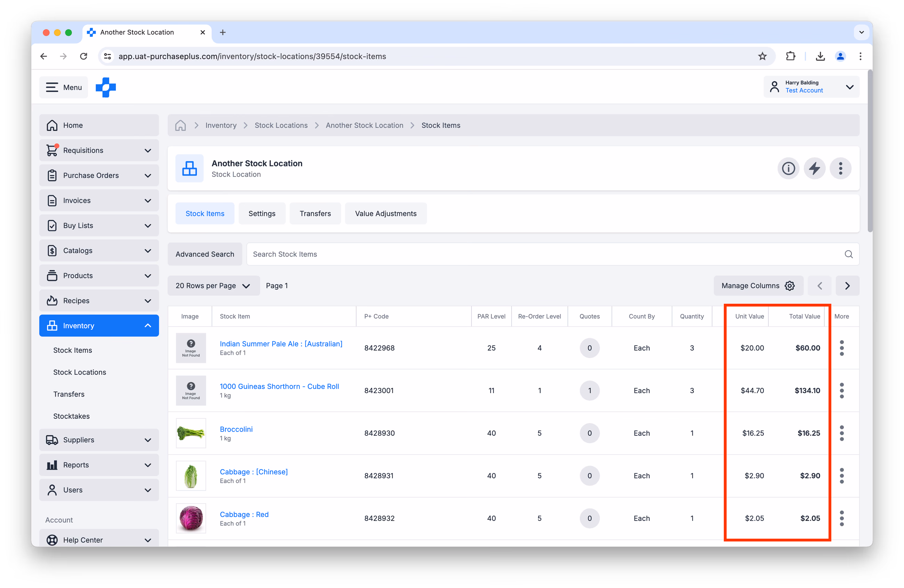Expand the Products sidebar menu
Screen dimensions: 904x588
[x=99, y=276]
